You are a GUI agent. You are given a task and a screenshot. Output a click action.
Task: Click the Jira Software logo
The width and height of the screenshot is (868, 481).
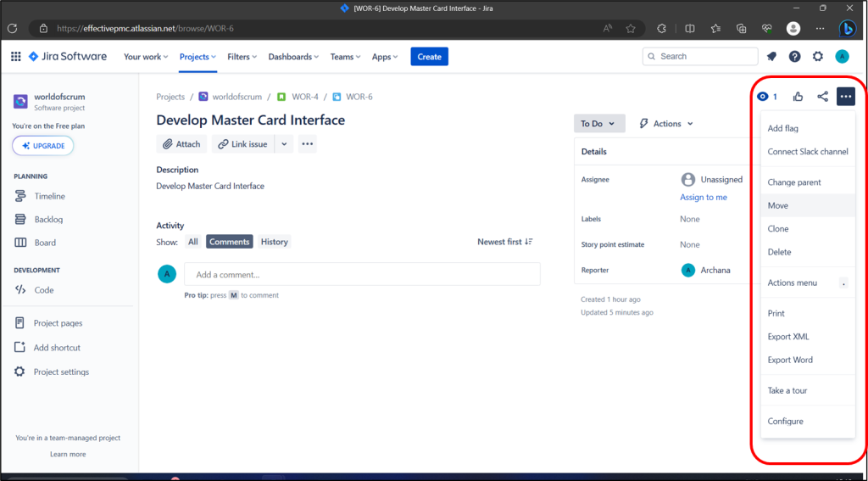pyautogui.click(x=68, y=57)
